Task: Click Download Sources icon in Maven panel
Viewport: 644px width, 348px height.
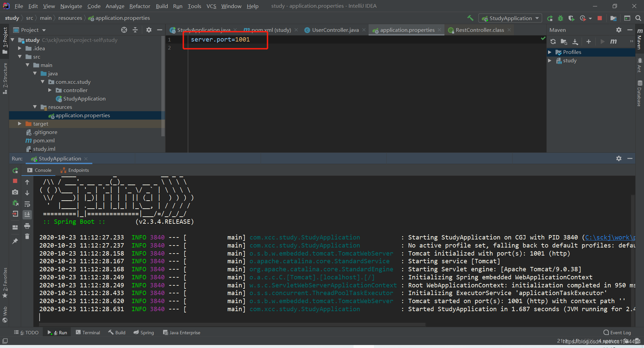Action: coord(575,42)
